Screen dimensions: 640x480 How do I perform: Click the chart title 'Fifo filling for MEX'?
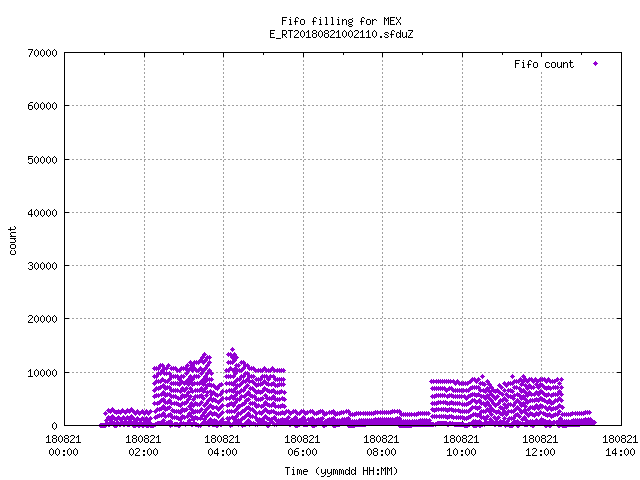(341, 21)
